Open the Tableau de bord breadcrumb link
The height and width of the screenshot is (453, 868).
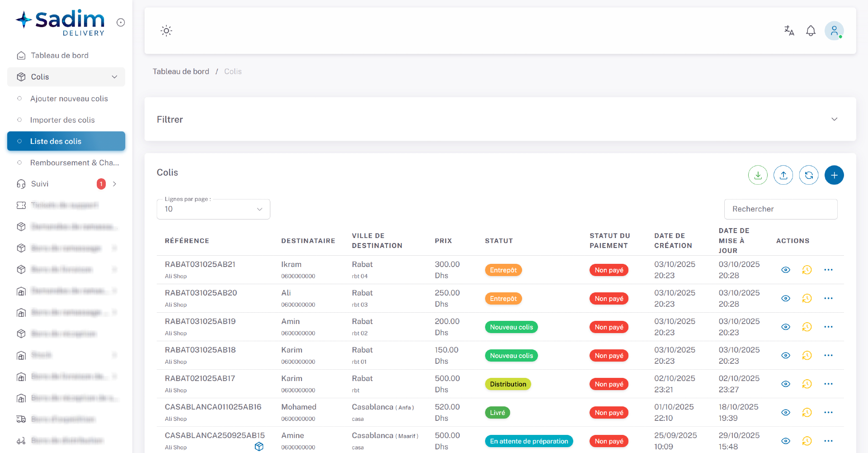coord(181,71)
